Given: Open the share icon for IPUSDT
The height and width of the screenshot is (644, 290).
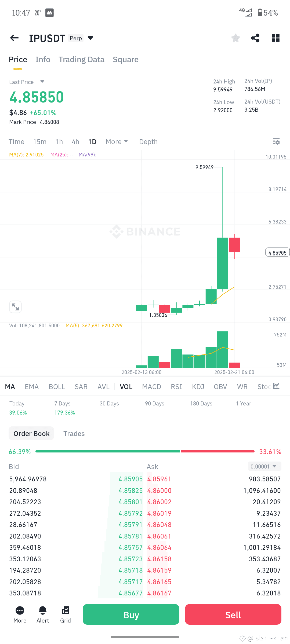Looking at the screenshot, I should point(255,38).
